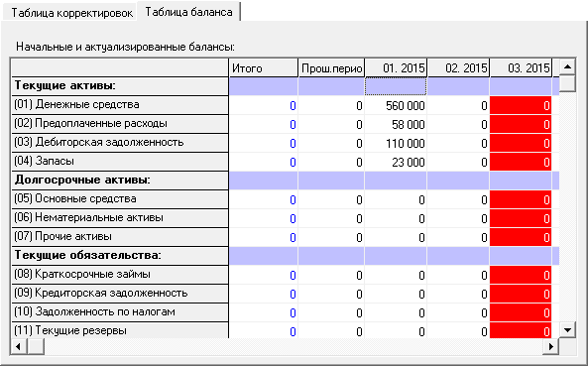Click Итого value for Нематериальные активы

(263, 218)
